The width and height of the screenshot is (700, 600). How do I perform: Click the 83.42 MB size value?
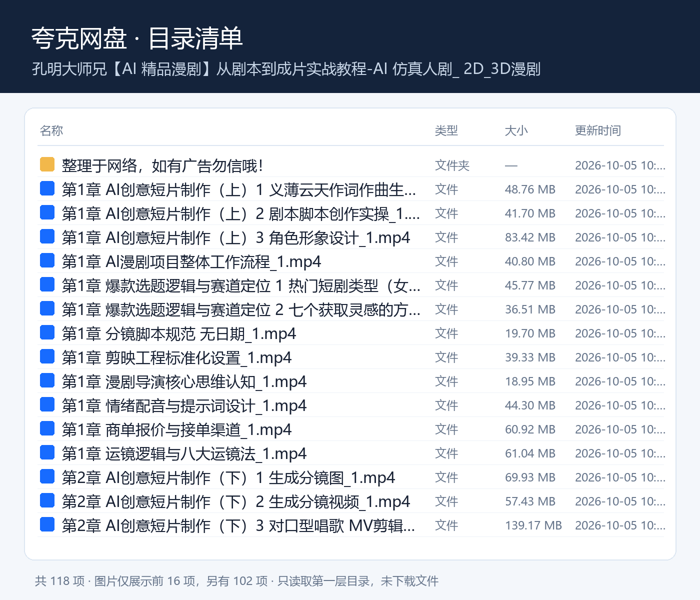[530, 237]
